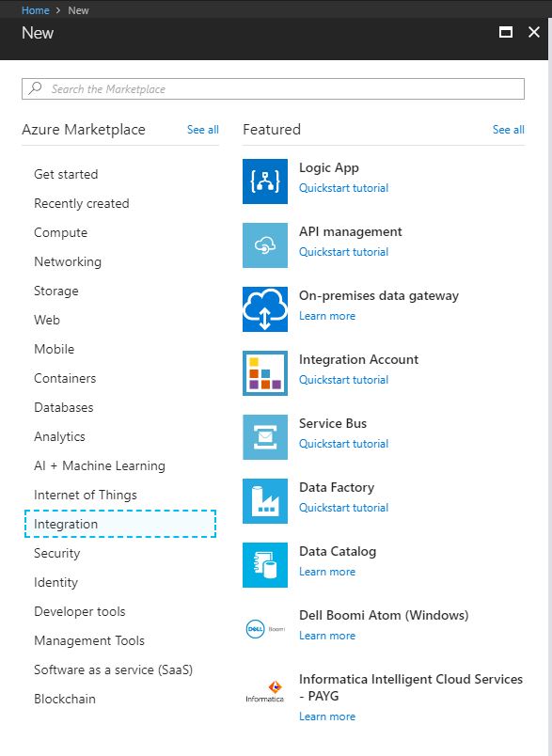Click the search magnifier icon

tap(35, 88)
